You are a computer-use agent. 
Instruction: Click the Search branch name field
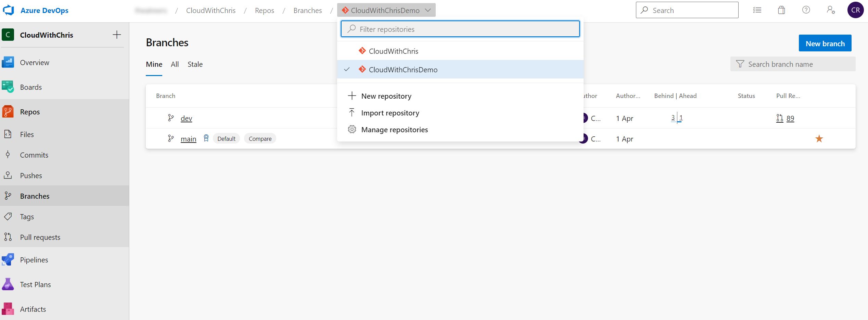(x=793, y=64)
